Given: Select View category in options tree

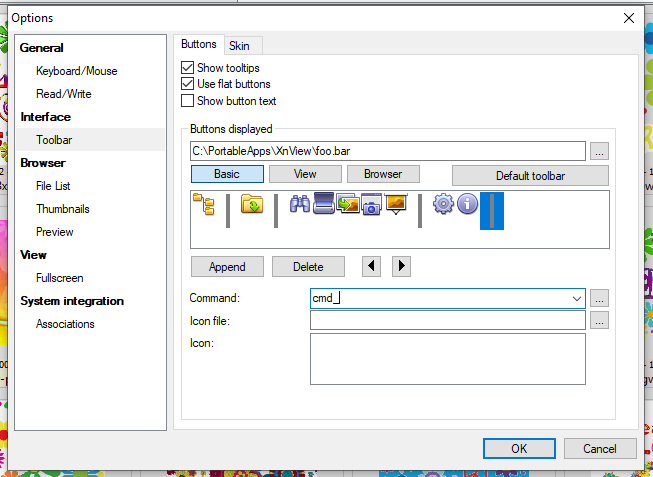Looking at the screenshot, I should tap(33, 255).
